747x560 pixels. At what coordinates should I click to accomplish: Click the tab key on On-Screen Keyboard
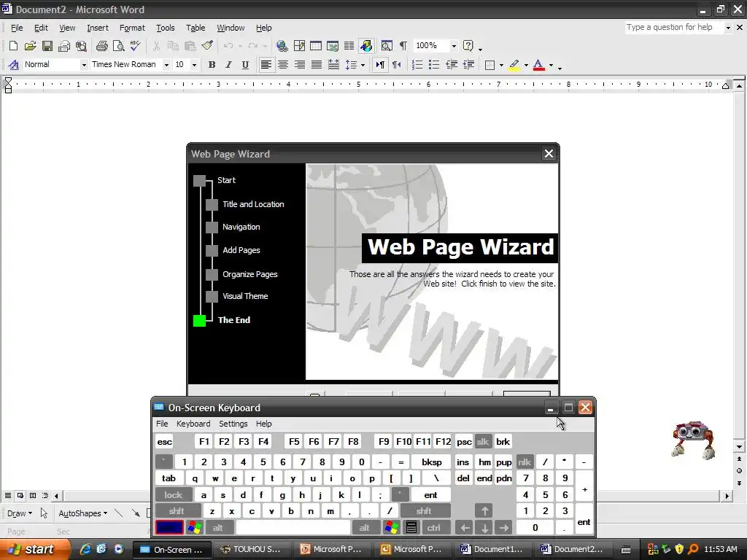click(169, 478)
